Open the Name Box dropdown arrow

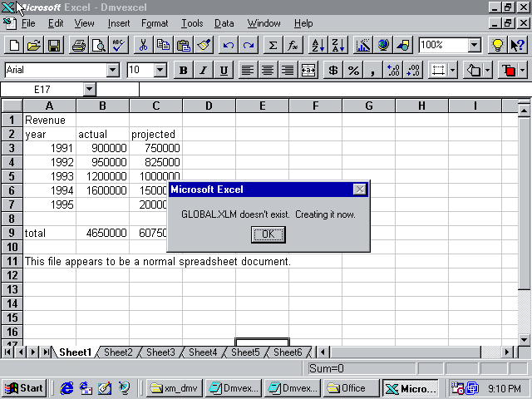[89, 89]
